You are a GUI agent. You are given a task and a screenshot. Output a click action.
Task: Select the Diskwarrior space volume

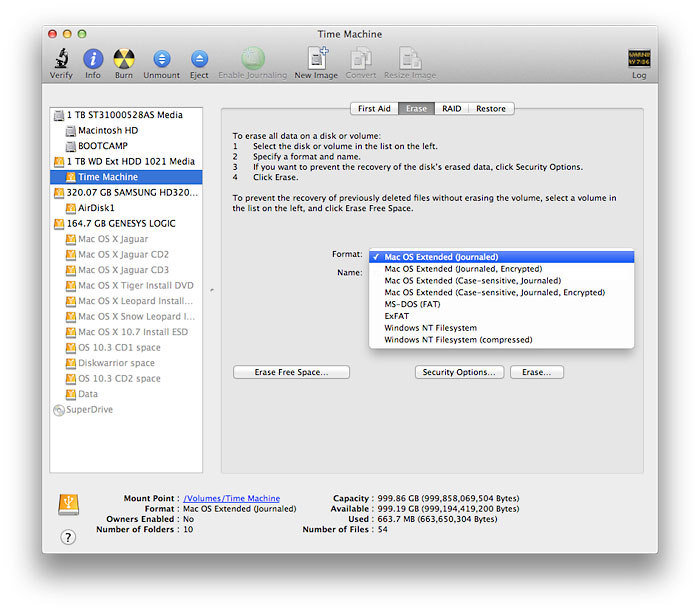click(126, 363)
